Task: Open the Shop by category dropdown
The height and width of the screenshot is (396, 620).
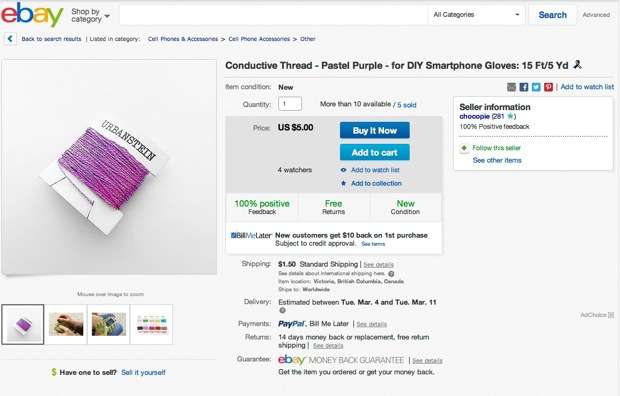Action: pyautogui.click(x=91, y=15)
